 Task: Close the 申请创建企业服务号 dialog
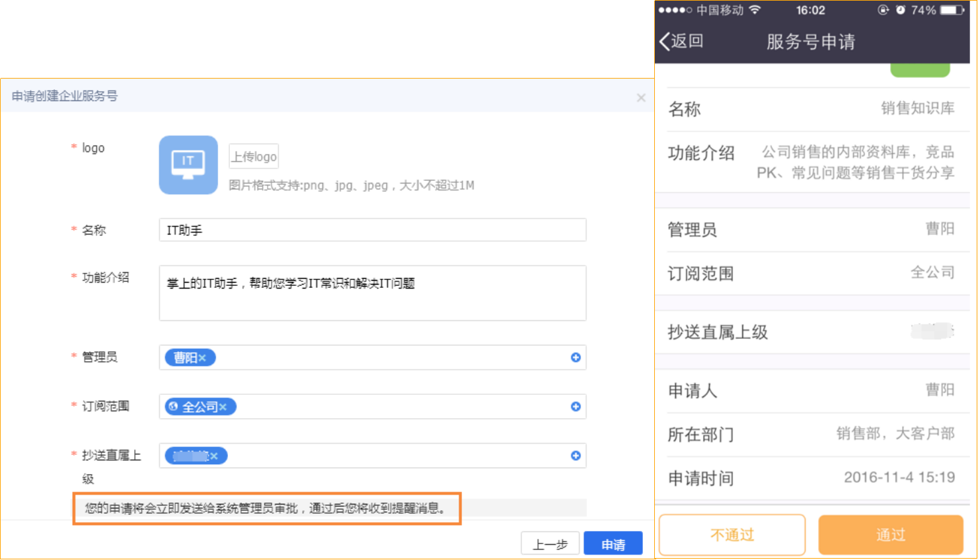coord(641,98)
